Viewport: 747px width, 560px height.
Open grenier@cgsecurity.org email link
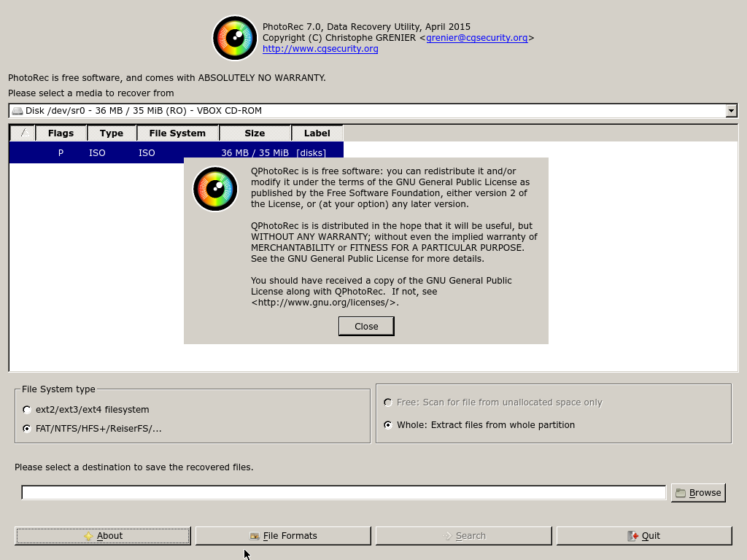tap(477, 38)
